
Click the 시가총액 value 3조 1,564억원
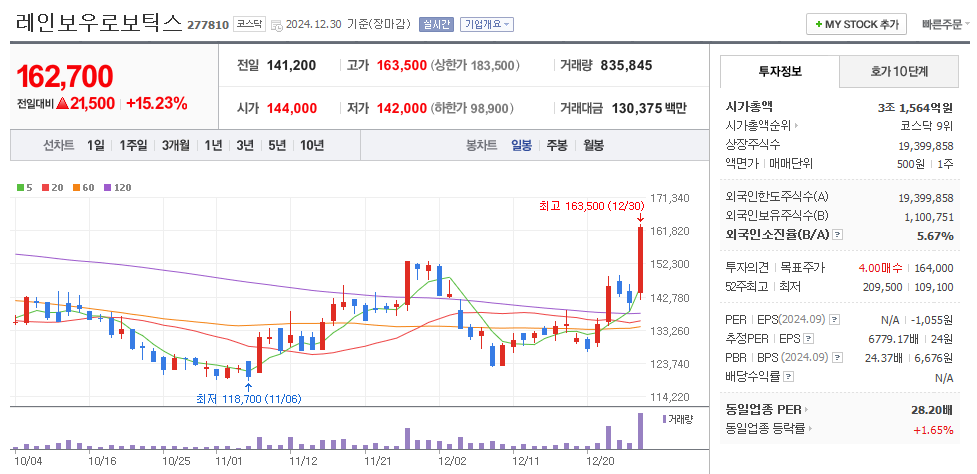click(x=916, y=107)
